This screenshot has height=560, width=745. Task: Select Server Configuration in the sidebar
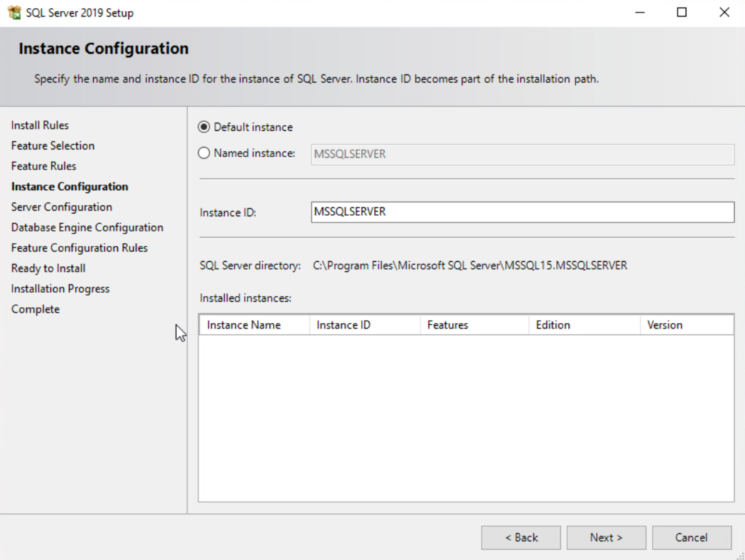pos(62,207)
